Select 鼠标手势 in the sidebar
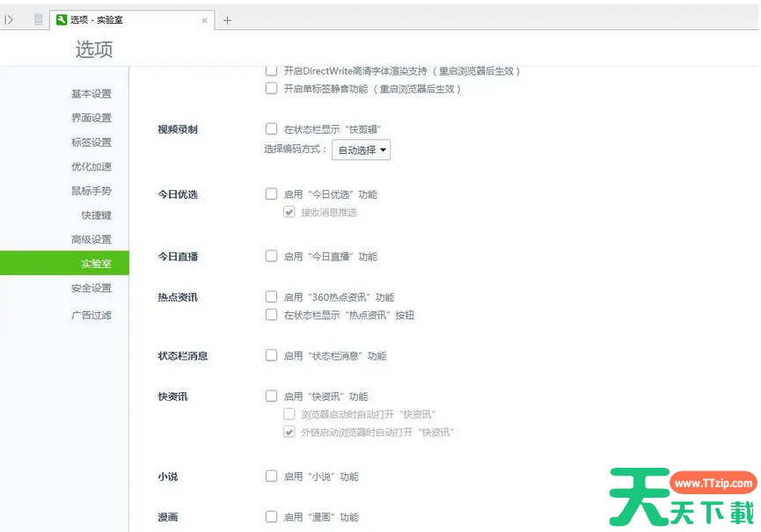This screenshot has width=761, height=532. coord(91,191)
